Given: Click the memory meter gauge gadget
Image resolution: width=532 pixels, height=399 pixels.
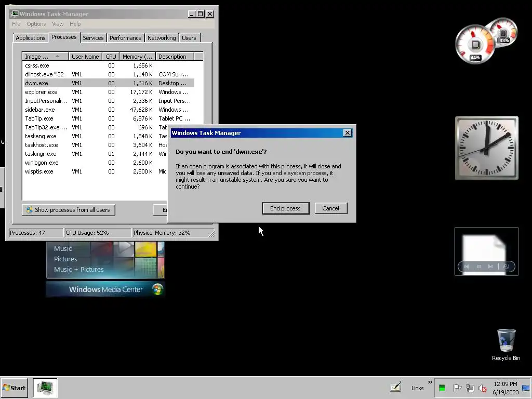Looking at the screenshot, I should pyautogui.click(x=504, y=32).
